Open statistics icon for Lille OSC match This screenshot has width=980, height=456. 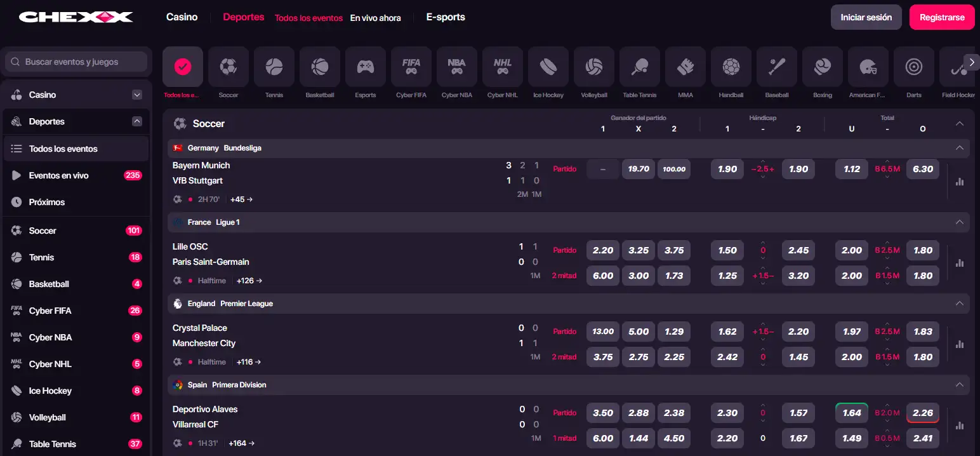click(x=959, y=263)
